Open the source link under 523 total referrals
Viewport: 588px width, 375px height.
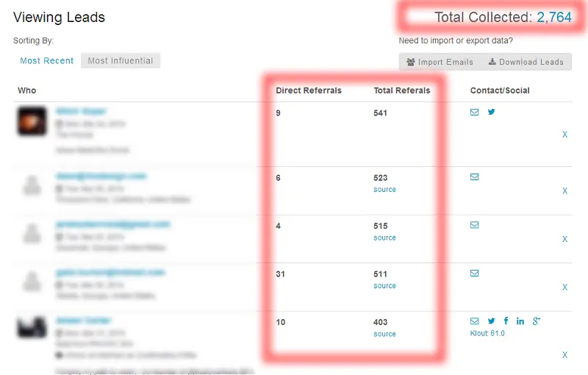click(x=384, y=190)
